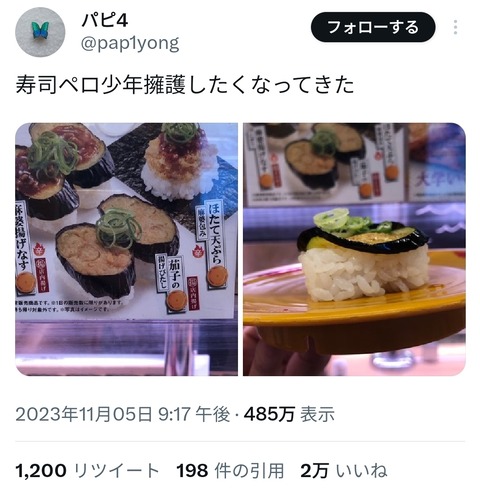Open the 2023年11月05日 timestamp link
The height and width of the screenshot is (494, 480).
(123, 414)
